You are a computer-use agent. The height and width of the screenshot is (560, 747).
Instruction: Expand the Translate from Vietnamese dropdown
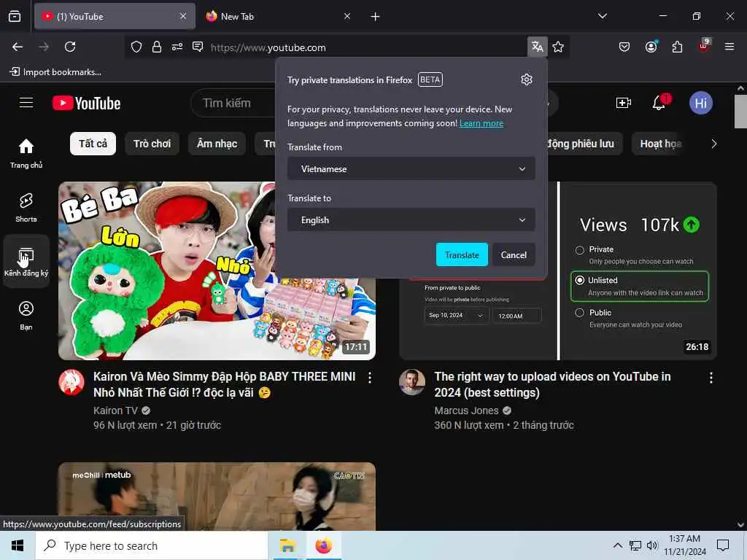pyautogui.click(x=411, y=168)
